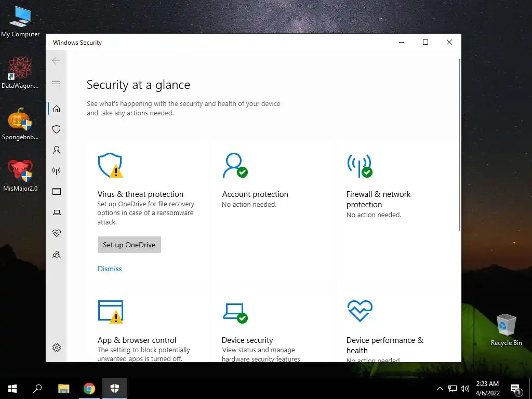The image size is (532, 399).
Task: Dismiss the OneDrive recommendation
Action: [x=110, y=269]
